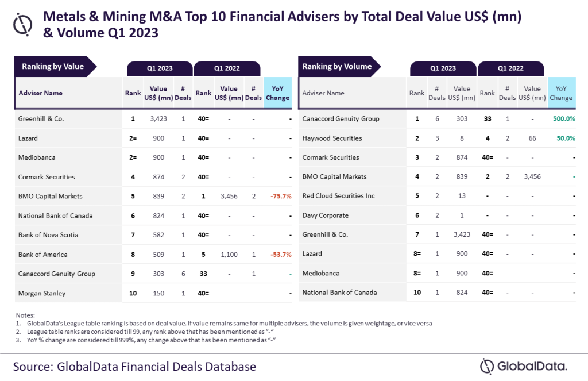Image resolution: width=588 pixels, height=381 pixels.
Task: Click the Adviser Name header in value table
Action: click(x=41, y=93)
